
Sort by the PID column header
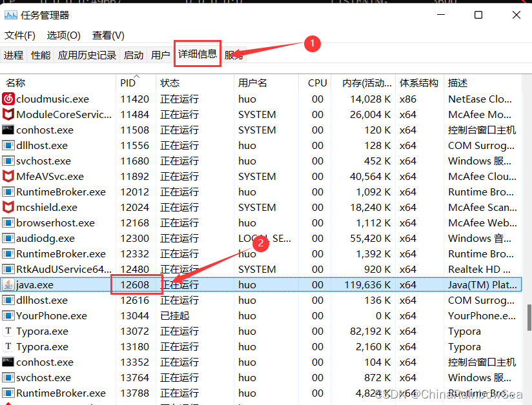(136, 83)
